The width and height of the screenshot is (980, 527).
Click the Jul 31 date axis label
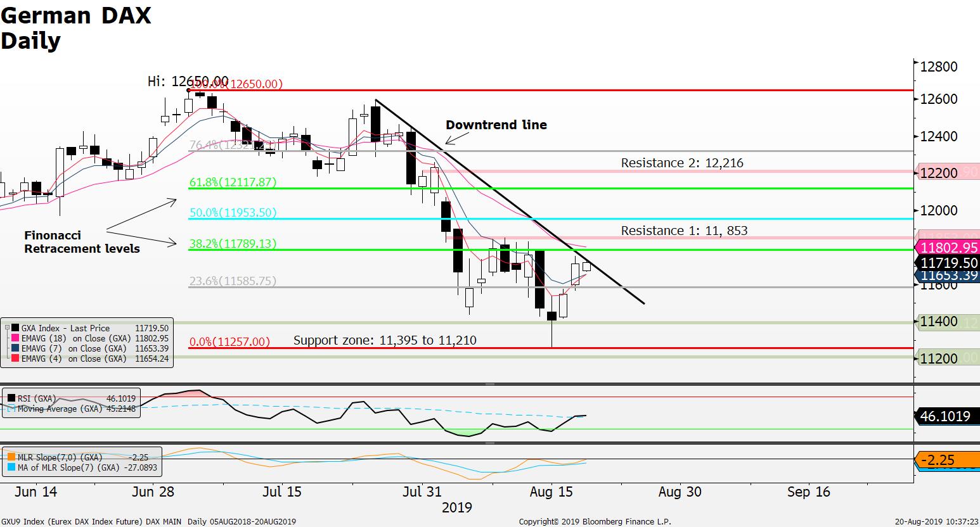[421, 492]
